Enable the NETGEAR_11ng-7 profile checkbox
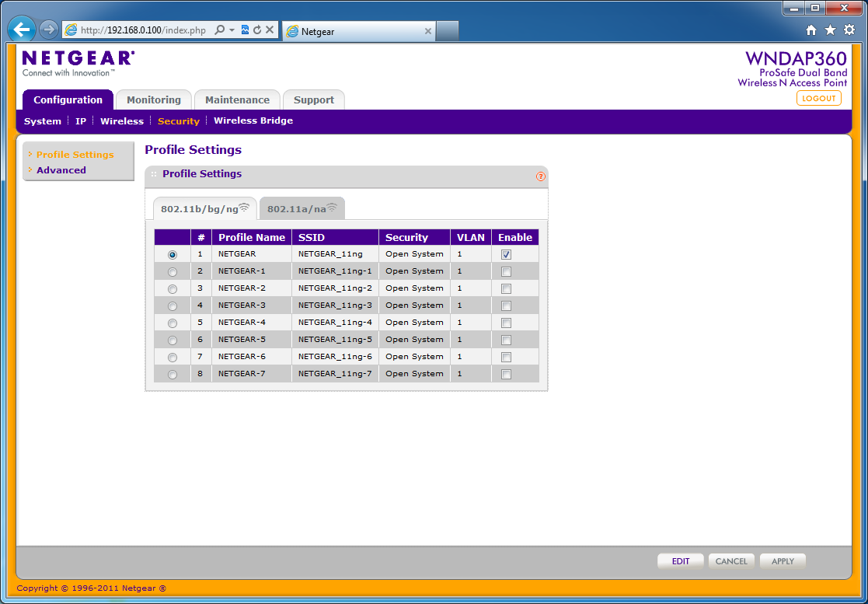This screenshot has width=868, height=604. tap(506, 375)
